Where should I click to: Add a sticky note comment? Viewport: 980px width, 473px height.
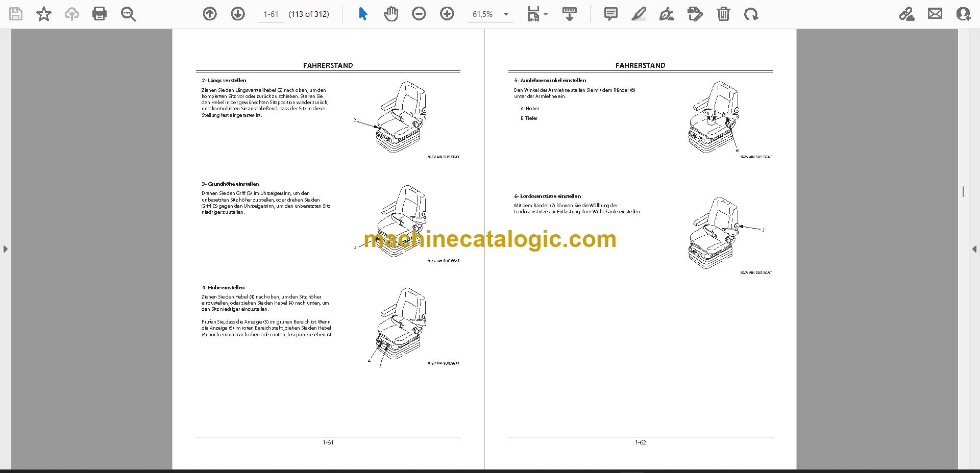pyautogui.click(x=610, y=14)
